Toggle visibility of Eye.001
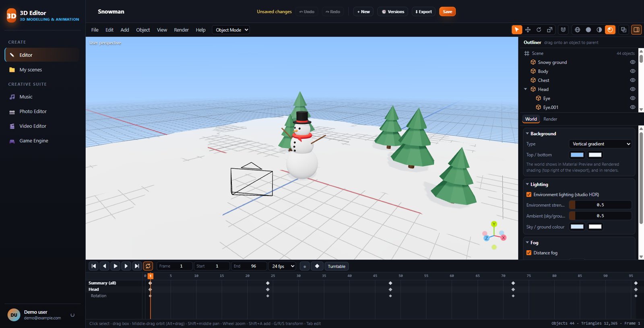Viewport: 644px width, 328px height. pyautogui.click(x=633, y=107)
